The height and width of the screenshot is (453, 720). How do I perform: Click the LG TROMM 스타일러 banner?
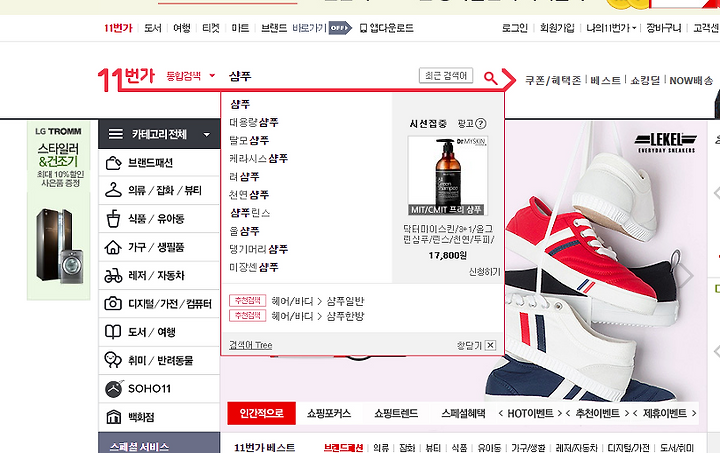(x=59, y=211)
